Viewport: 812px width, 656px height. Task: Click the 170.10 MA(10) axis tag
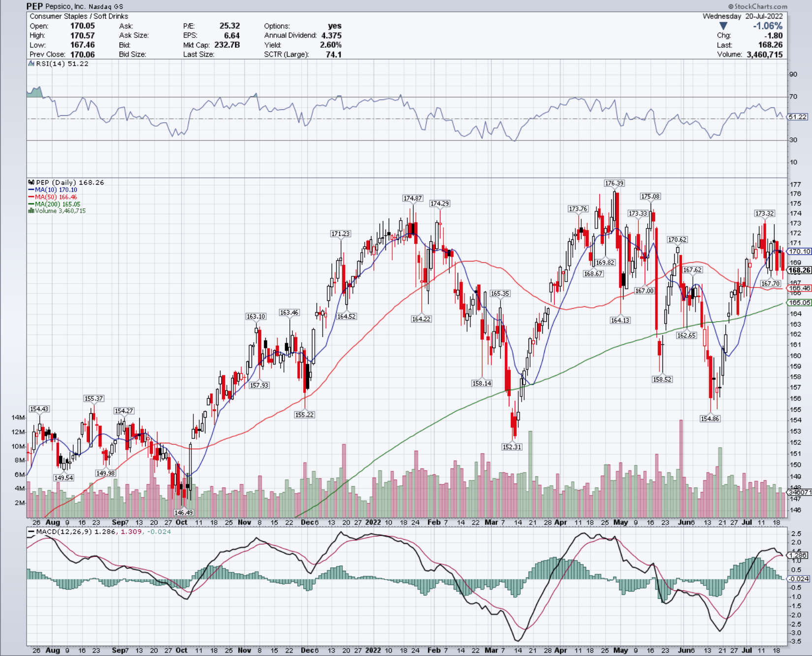tap(800, 251)
